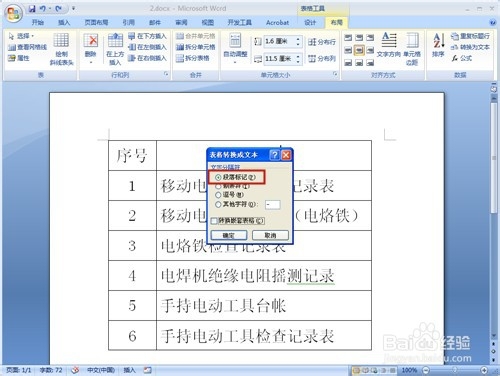Click 排序 (Sort) A-Z icon
Screen dimensions: 500x376
click(x=439, y=45)
